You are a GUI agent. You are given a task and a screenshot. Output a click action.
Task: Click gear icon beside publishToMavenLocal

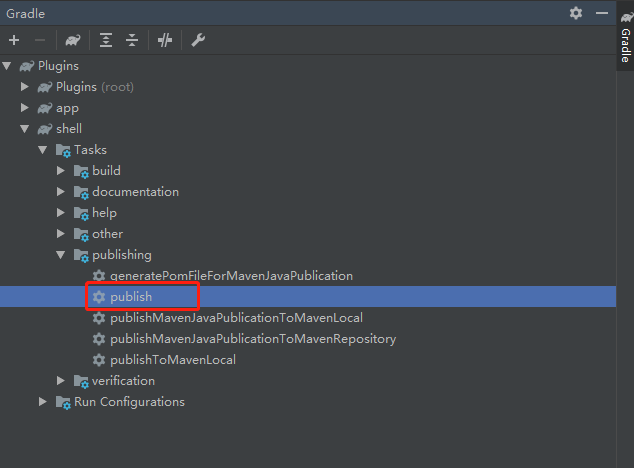(99, 360)
